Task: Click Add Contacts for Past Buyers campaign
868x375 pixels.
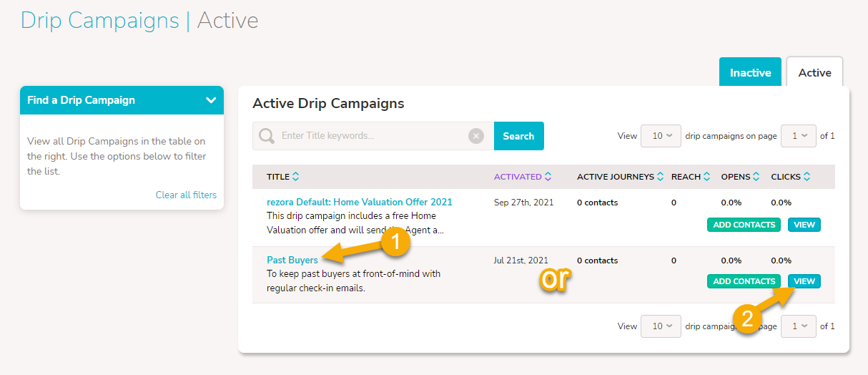Action: click(744, 281)
